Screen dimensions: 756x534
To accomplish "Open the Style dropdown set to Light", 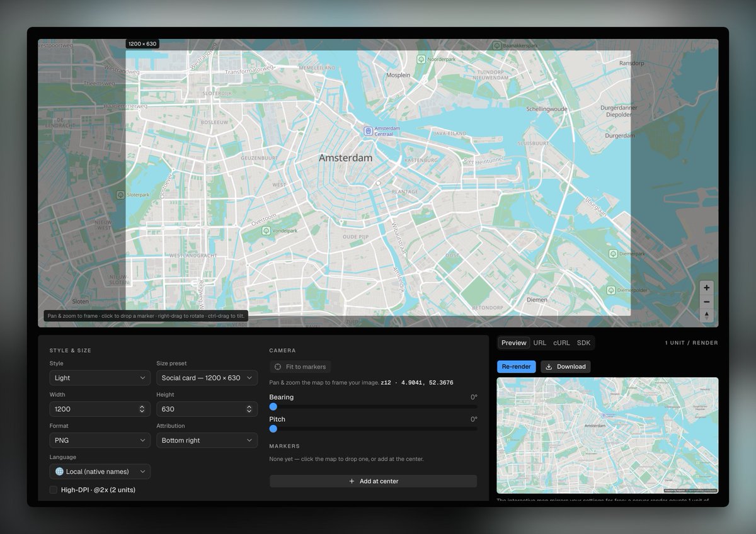I will [x=100, y=378].
